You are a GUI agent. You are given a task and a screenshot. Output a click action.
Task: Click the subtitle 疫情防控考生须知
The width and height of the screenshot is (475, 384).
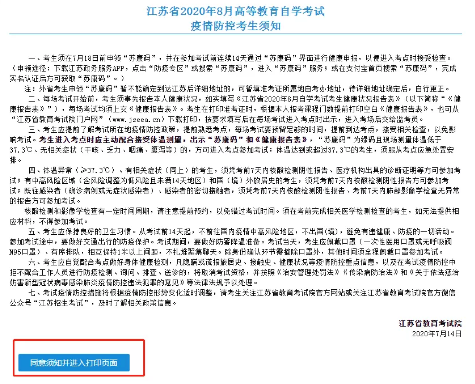click(236, 26)
